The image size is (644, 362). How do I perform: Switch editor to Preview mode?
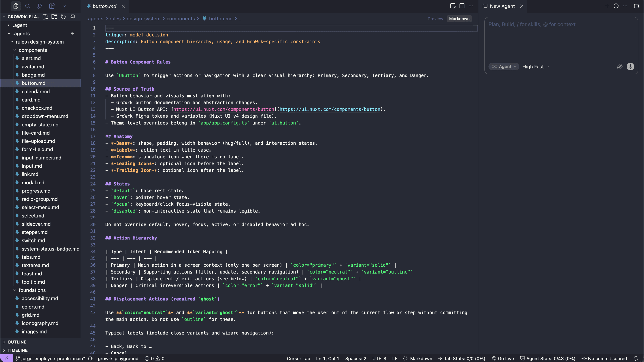coord(435,19)
